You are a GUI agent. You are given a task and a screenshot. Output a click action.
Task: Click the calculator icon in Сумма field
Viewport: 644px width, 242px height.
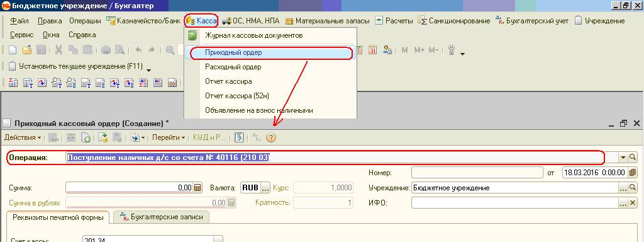point(198,188)
